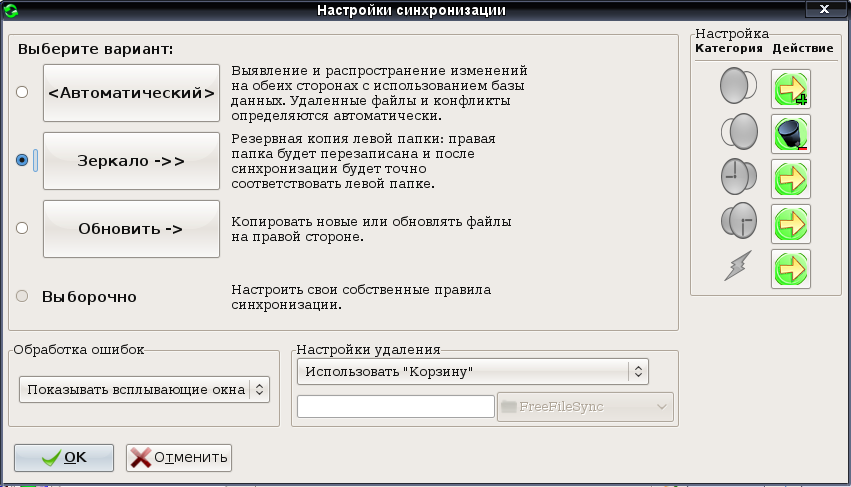Image resolution: width=851 pixels, height=487 pixels.
Task: Change action for conflict files
Action: pyautogui.click(x=791, y=269)
